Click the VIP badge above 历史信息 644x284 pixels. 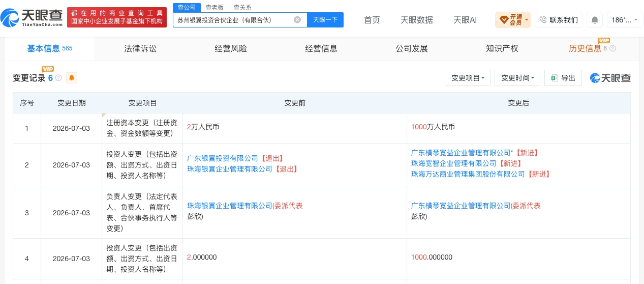604,40
